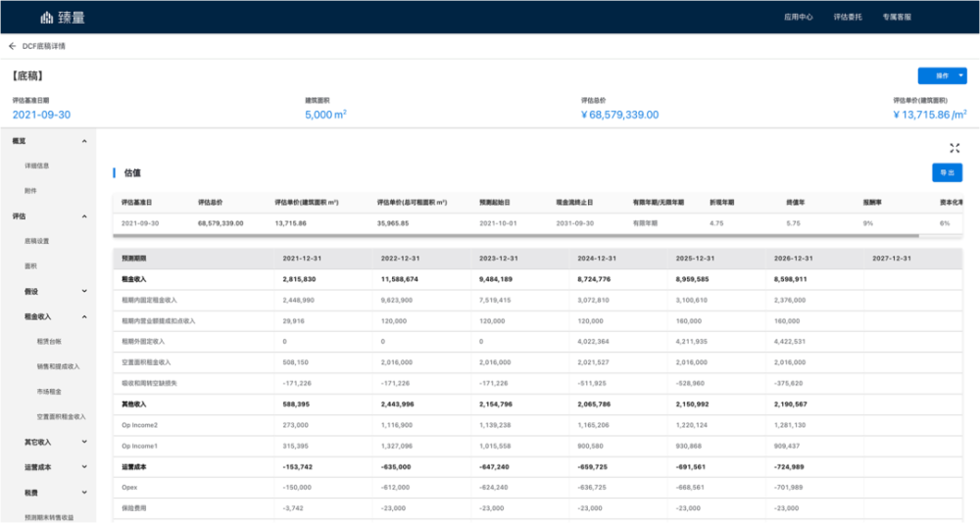Viewport: 980px width, 523px height.
Task: Open 应用中心 in top navigation
Action: (799, 18)
